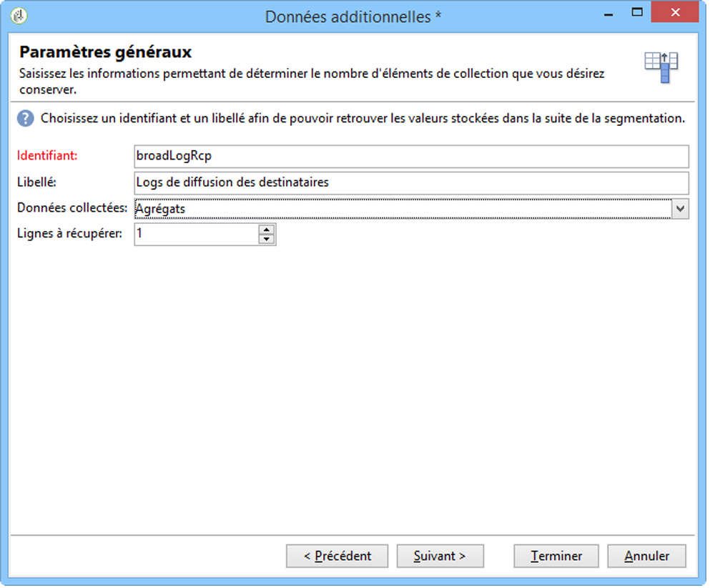Proceed with the Suivant button
This screenshot has width=715, height=588.
pyautogui.click(x=440, y=556)
